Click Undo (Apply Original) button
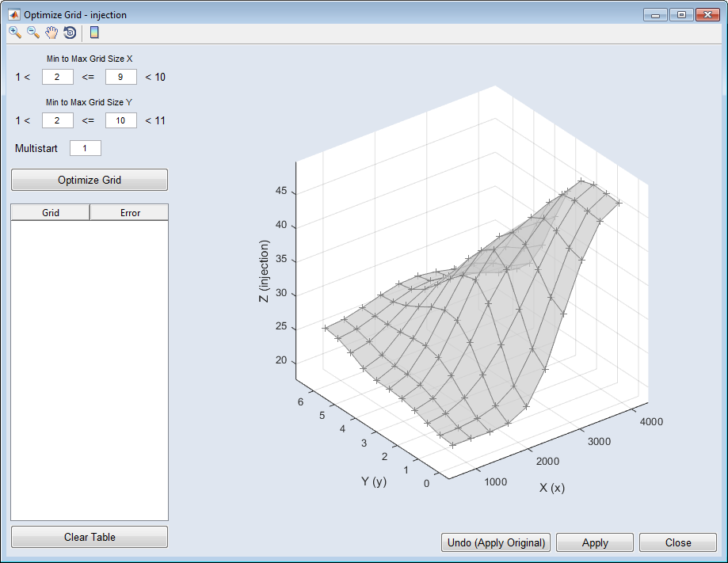Screen dimensions: 728x563 coord(496,542)
